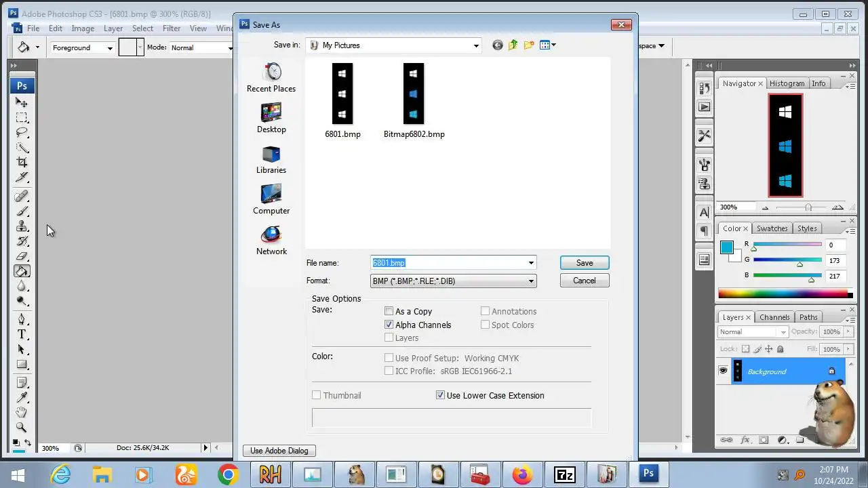
Task: Select the Blur tool
Action: pyautogui.click(x=22, y=285)
